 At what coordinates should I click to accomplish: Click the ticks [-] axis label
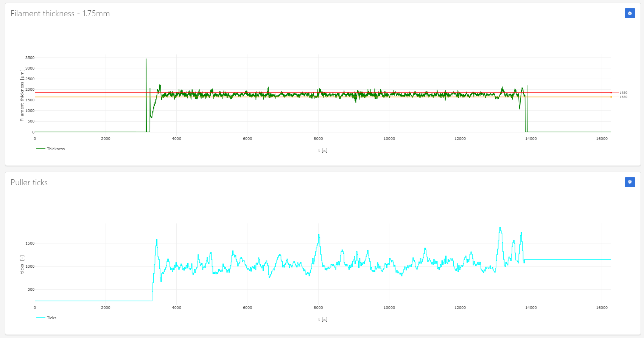[22, 264]
